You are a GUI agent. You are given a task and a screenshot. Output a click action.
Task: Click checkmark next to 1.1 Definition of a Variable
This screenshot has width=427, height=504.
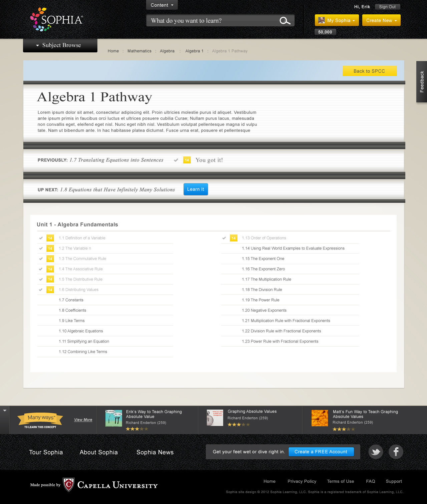coord(41,238)
